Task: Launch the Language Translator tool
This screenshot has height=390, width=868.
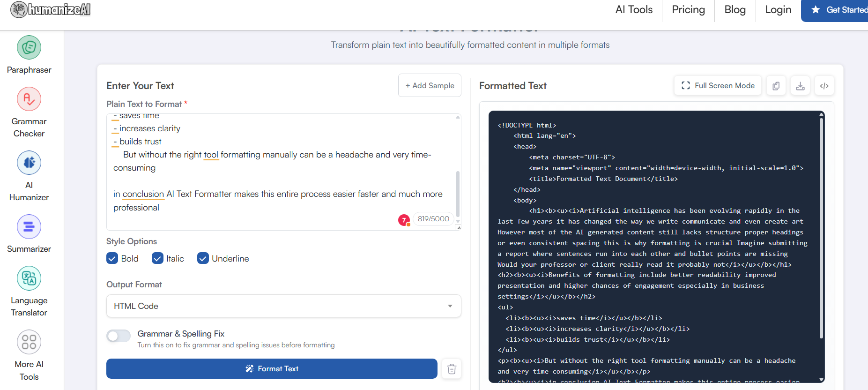Action: click(29, 278)
